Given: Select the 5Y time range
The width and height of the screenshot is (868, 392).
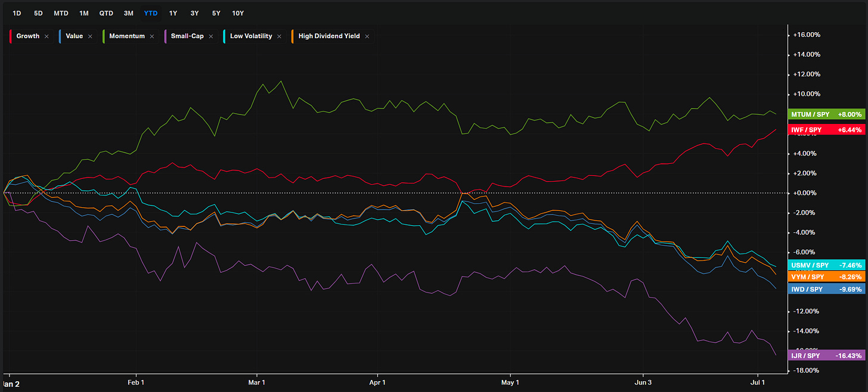Looking at the screenshot, I should pos(215,13).
